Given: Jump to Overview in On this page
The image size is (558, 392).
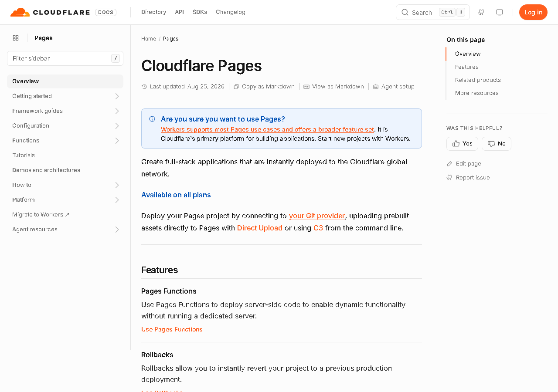Looking at the screenshot, I should coord(468,54).
